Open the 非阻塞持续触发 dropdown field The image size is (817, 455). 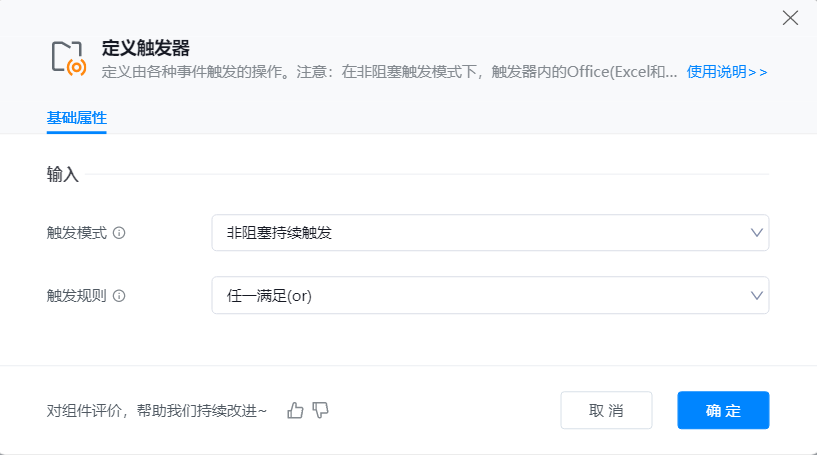tap(480, 233)
